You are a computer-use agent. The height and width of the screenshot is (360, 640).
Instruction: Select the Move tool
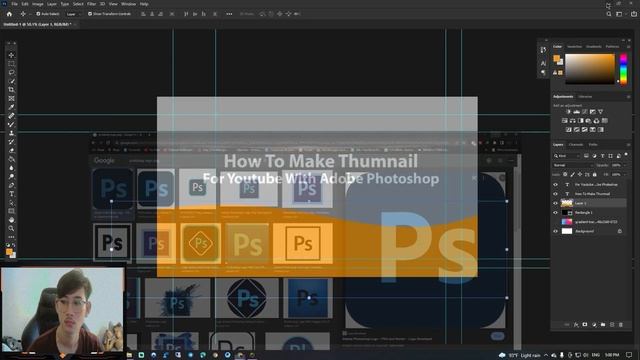click(11, 55)
